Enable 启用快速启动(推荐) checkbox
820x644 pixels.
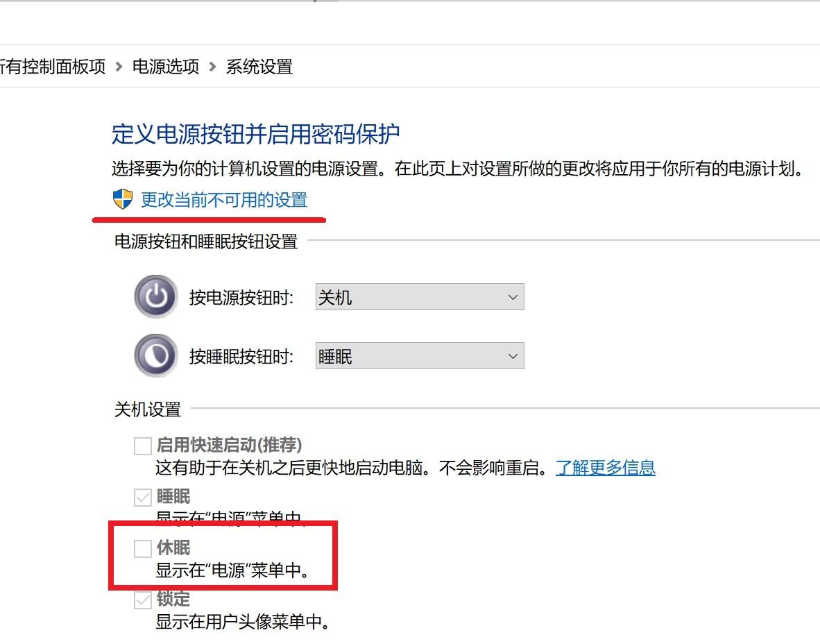coord(143,446)
